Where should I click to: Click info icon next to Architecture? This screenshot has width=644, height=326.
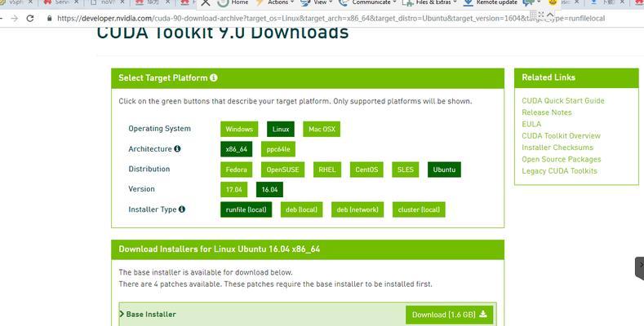(x=177, y=148)
